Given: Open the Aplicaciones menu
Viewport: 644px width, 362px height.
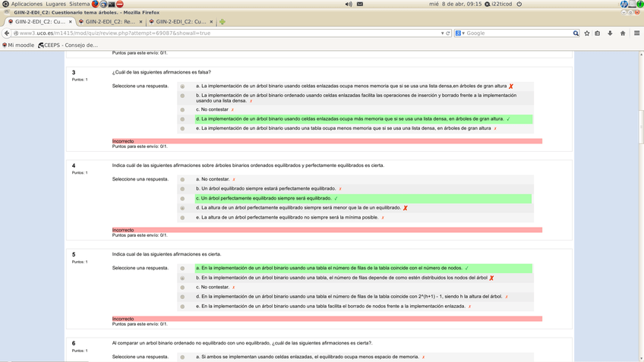Looking at the screenshot, I should (27, 4).
